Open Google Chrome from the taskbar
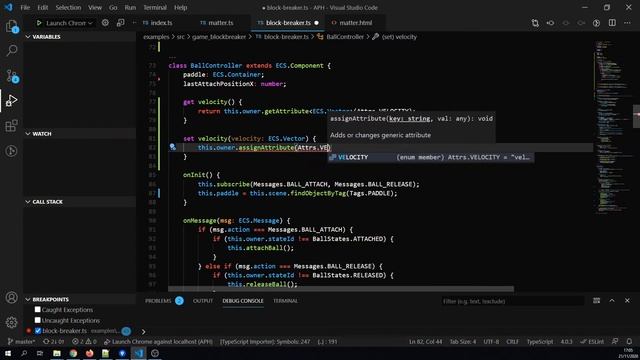Viewport: 640px width, 360px height. (x=73, y=353)
